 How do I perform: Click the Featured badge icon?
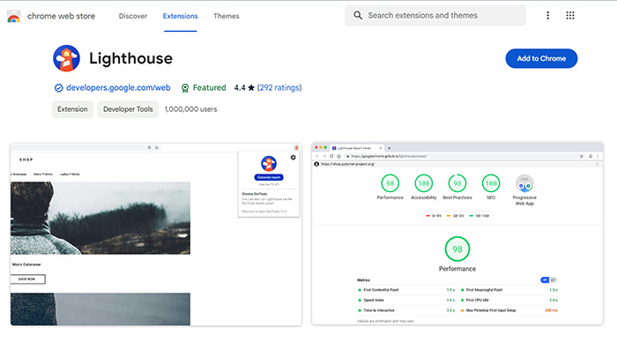point(185,88)
